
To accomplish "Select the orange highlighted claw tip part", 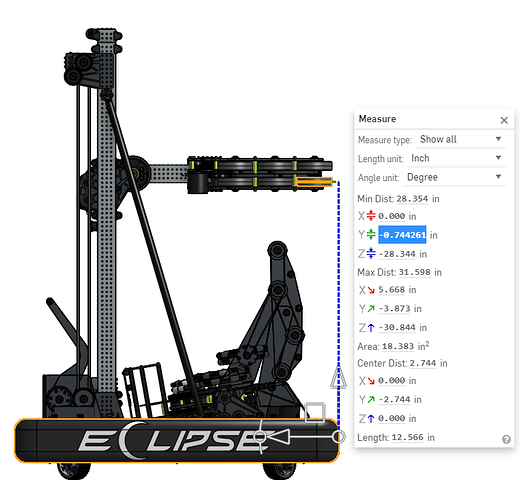I will coord(314,182).
